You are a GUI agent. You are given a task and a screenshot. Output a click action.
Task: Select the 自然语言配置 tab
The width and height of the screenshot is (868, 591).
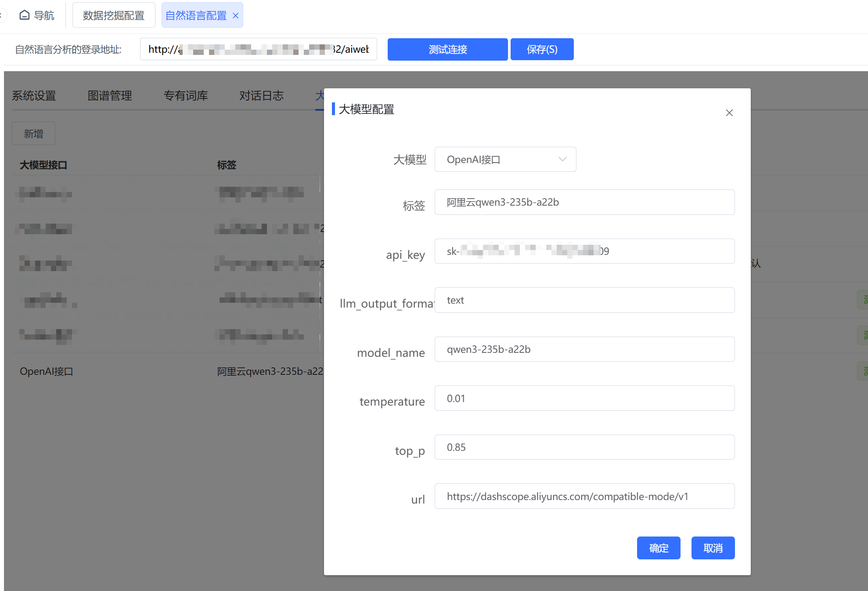point(196,15)
